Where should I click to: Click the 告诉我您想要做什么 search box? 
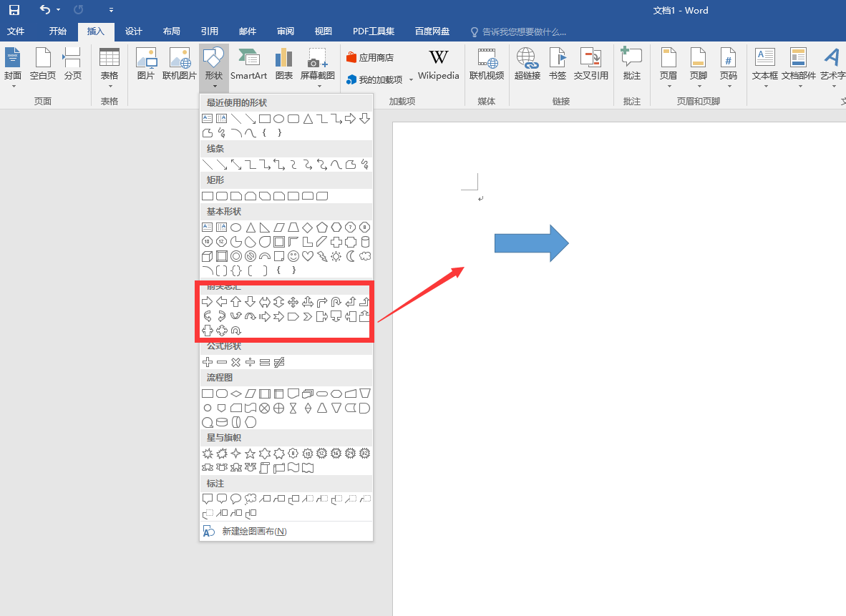524,31
